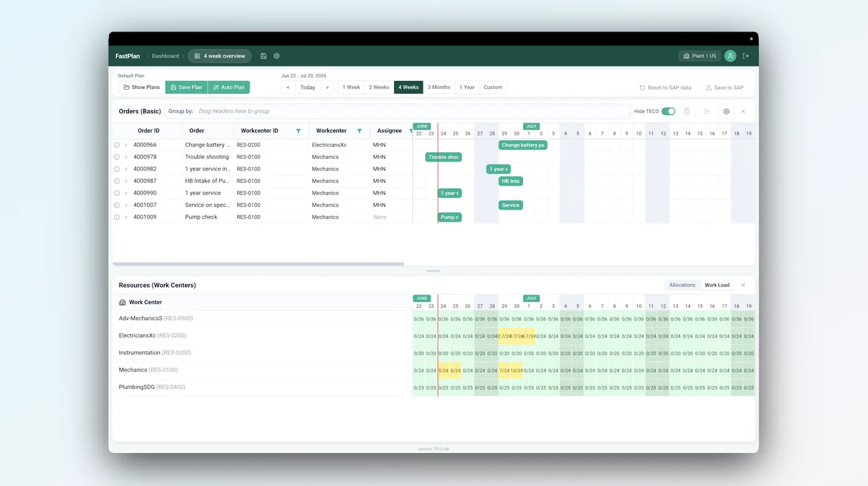
Task: Switch to 2 Weeks view
Action: coord(379,87)
